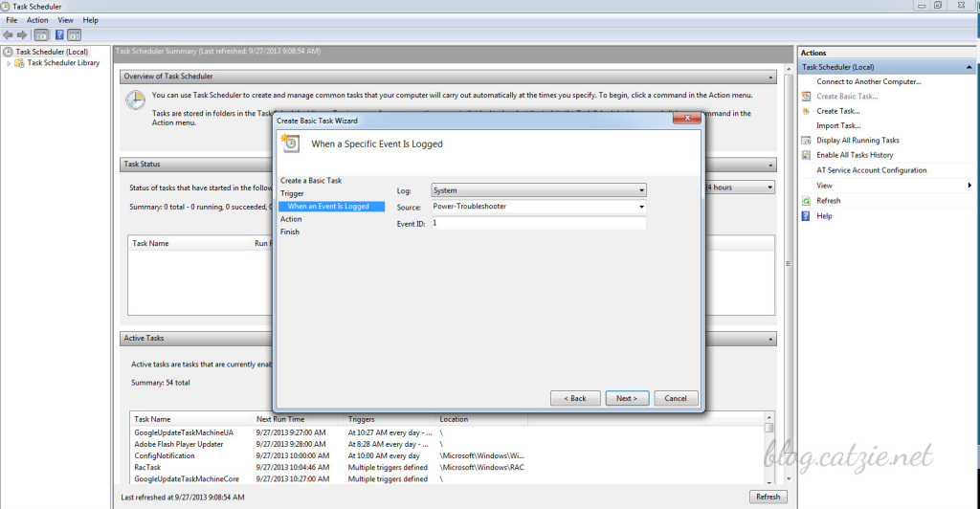Click the Event ID input field
This screenshot has width=980, height=509.
[539, 223]
